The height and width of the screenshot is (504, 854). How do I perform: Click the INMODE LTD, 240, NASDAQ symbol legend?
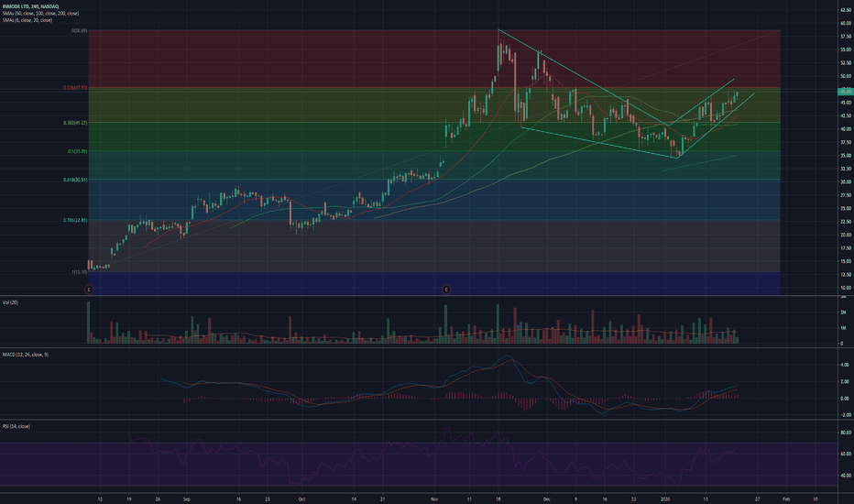(30, 6)
